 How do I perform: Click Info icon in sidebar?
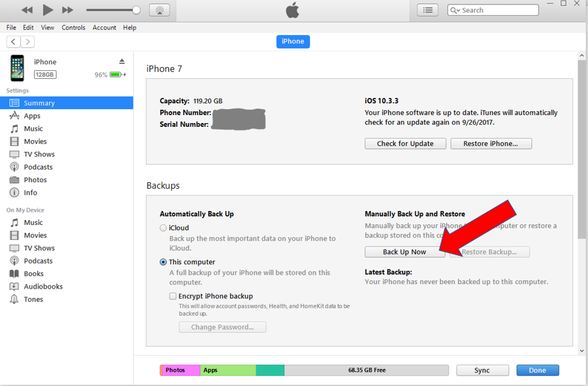click(x=14, y=193)
